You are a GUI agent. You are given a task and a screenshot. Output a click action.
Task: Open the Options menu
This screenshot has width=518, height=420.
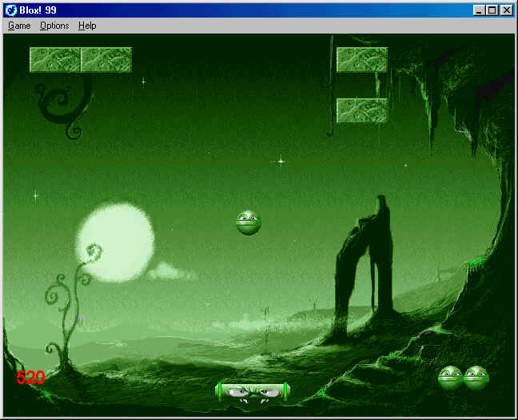pyautogui.click(x=54, y=26)
